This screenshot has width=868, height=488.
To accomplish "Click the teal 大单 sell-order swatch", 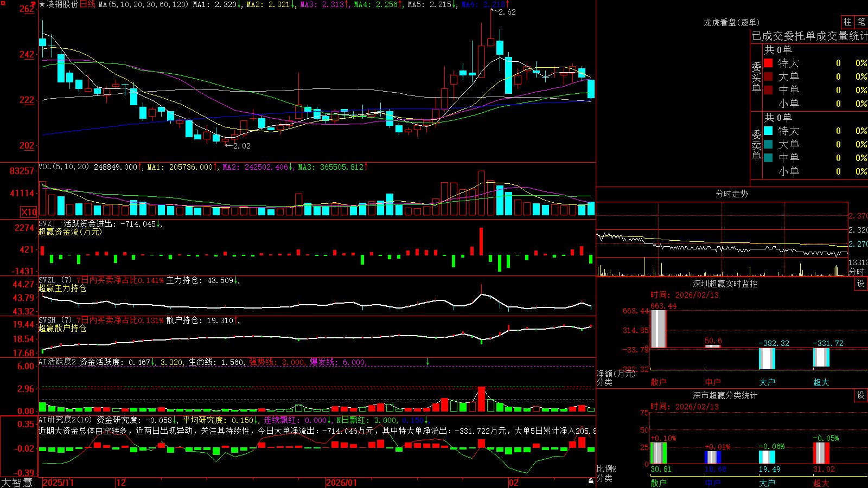I will (768, 144).
